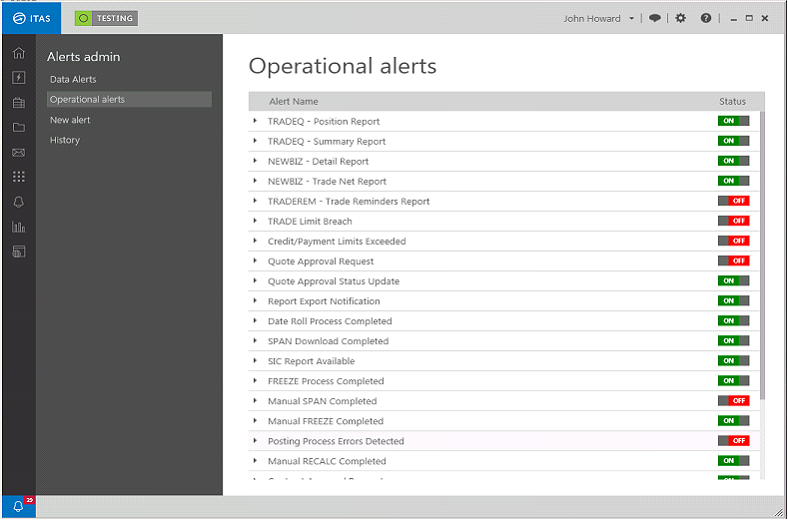Click the Alert Name column header
Image resolution: width=788 pixels, height=520 pixels.
tap(293, 101)
